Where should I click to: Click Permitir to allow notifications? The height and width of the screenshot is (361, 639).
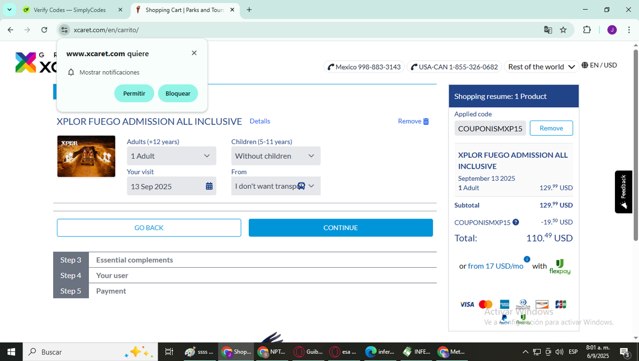coord(134,93)
